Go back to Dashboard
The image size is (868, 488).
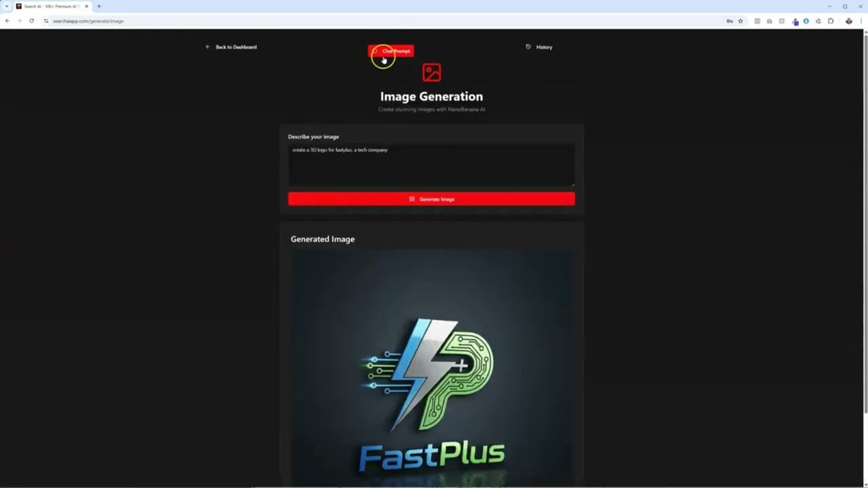[x=231, y=47]
